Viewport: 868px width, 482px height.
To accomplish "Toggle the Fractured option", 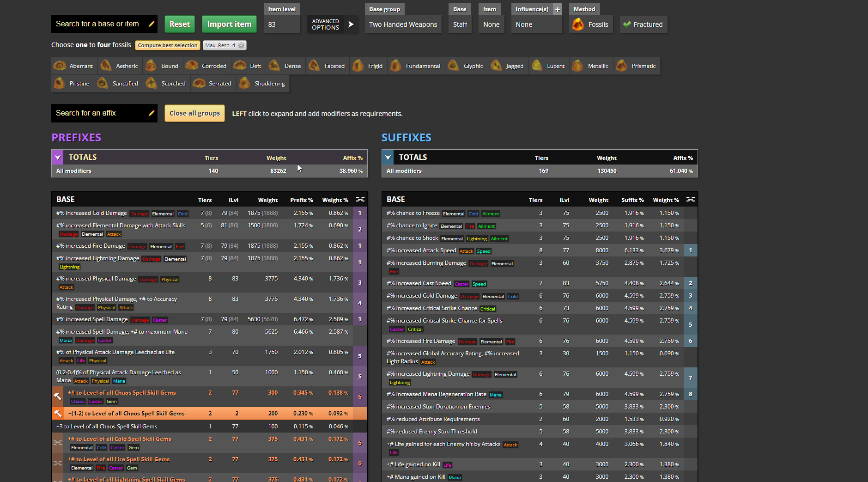I will pyautogui.click(x=643, y=24).
